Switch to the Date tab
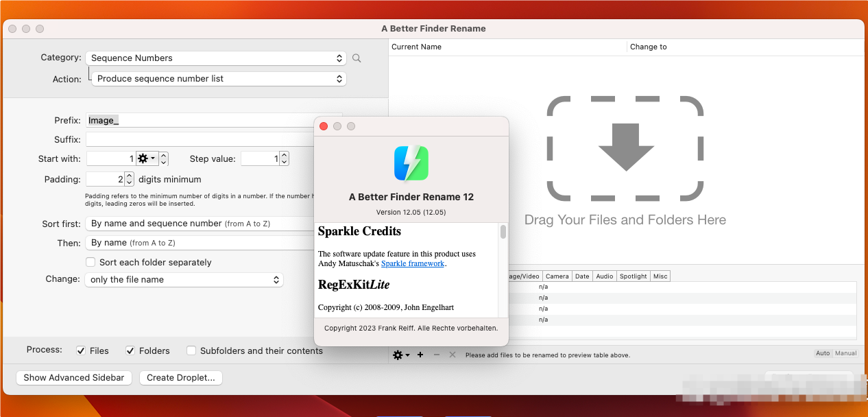This screenshot has height=417, width=868. [x=582, y=276]
